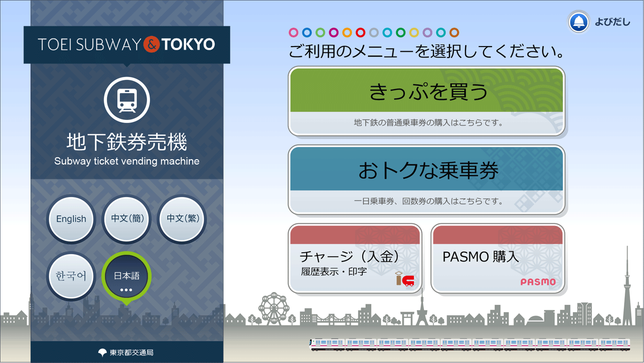Screen dimensions: 644x363
Task: Click the TOEI SUBWAY & TOKYO banner
Action: (x=127, y=45)
